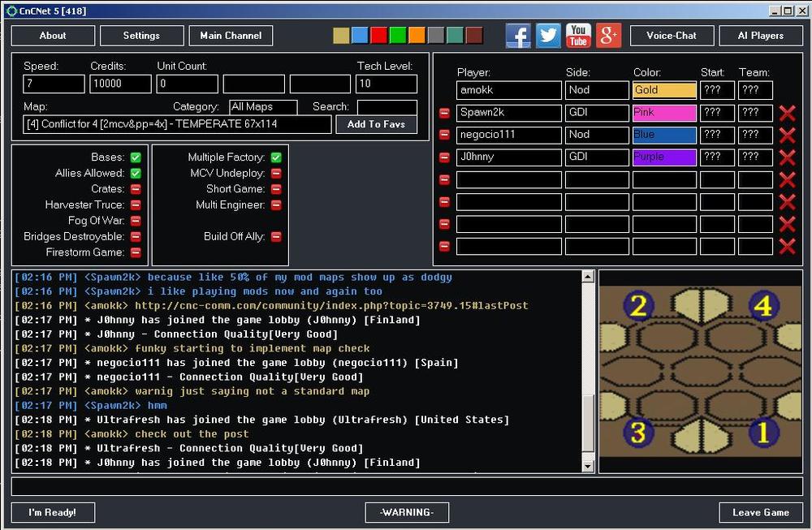This screenshot has width=812, height=530.
Task: Click the chat scrollbar up arrow
Action: click(588, 276)
